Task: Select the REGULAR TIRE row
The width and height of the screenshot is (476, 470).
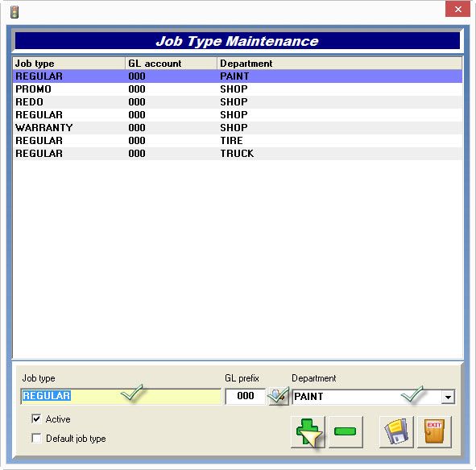Action: point(238,141)
